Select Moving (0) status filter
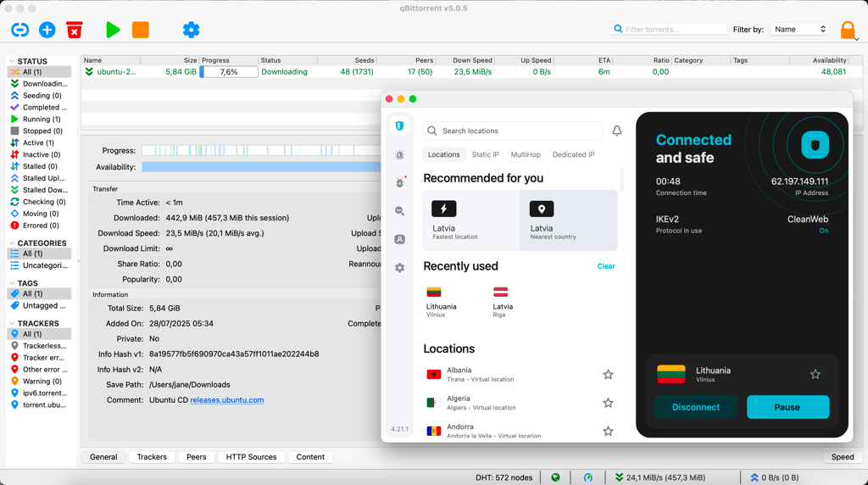Screen dimensions: 868x485 coord(39,214)
